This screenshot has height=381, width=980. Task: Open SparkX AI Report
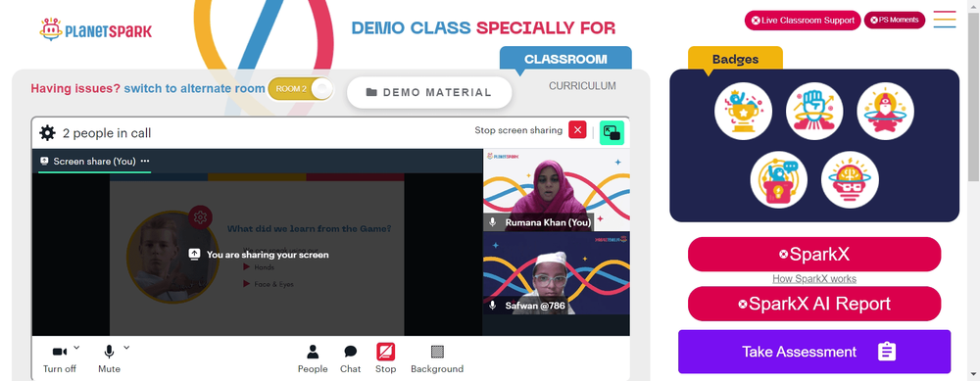point(814,304)
